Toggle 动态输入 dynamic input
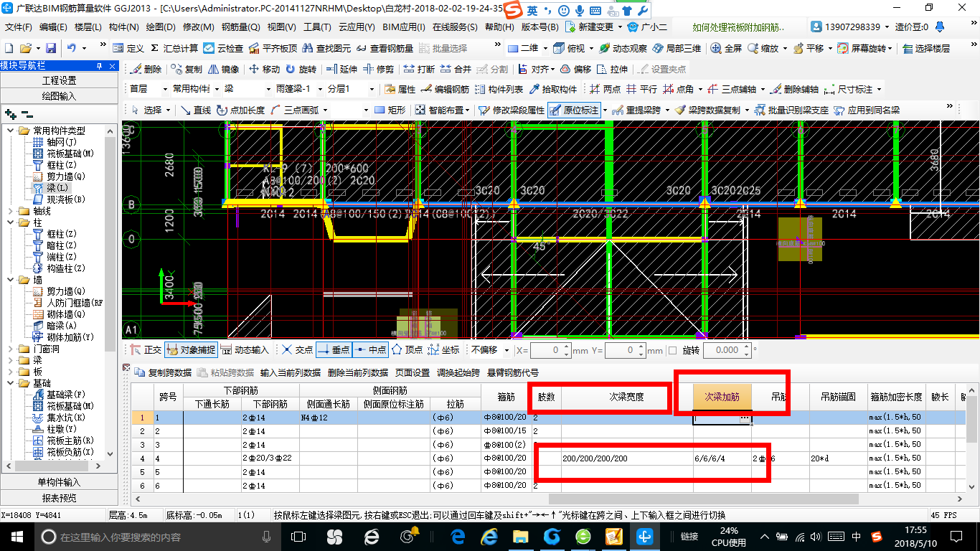The image size is (980, 551). (x=245, y=349)
